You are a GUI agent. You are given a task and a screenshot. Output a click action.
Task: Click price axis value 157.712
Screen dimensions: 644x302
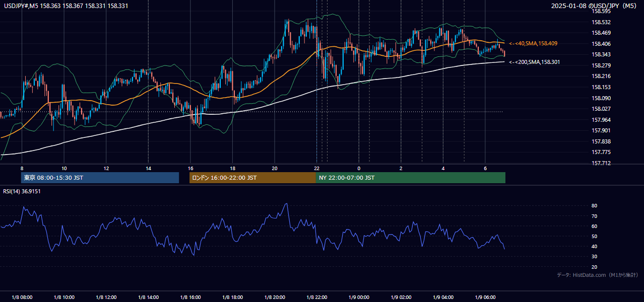click(x=601, y=163)
